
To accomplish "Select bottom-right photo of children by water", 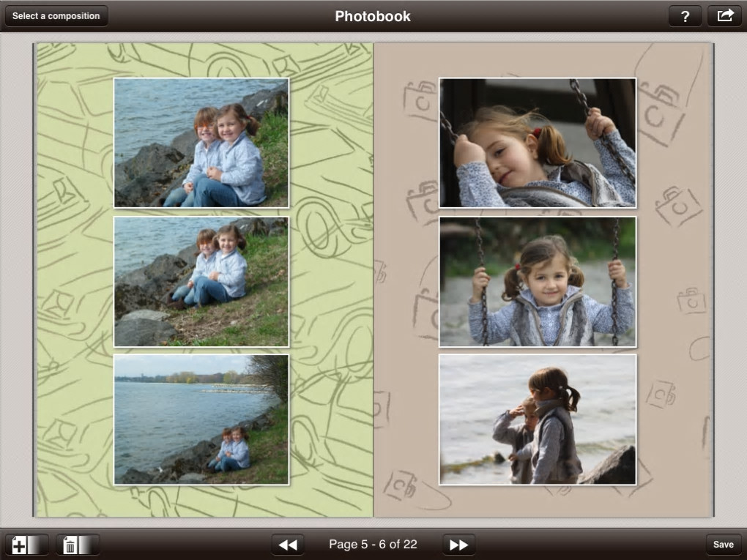I will 538,419.
